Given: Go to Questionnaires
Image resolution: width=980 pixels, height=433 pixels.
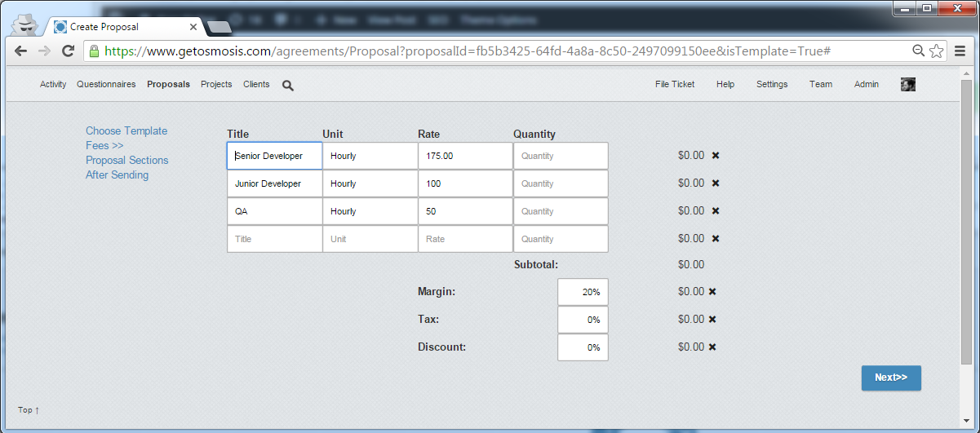Looking at the screenshot, I should (106, 84).
